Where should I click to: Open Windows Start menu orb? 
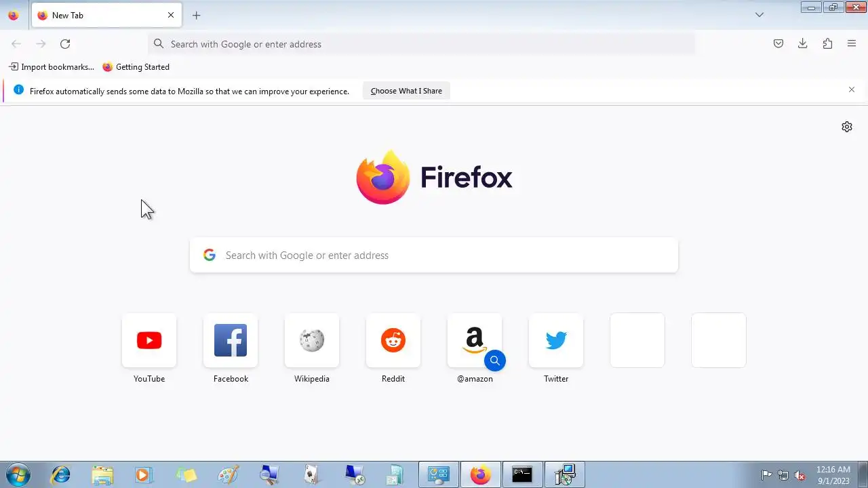coord(18,475)
